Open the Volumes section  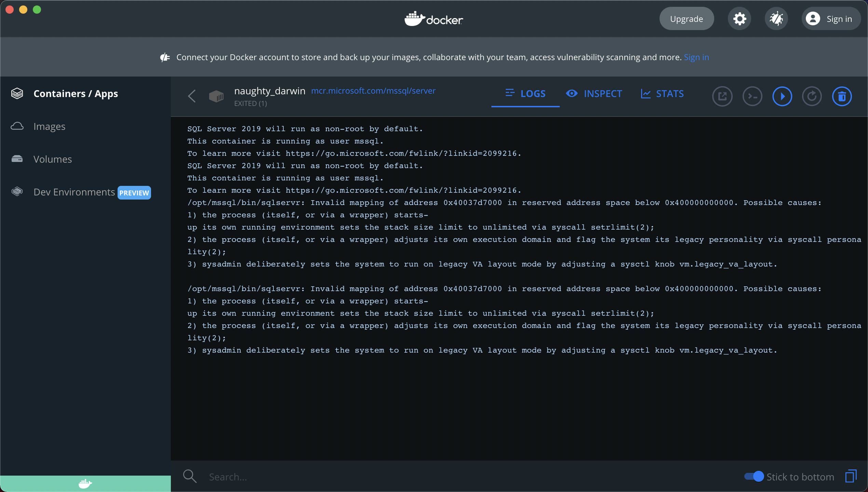tap(53, 159)
